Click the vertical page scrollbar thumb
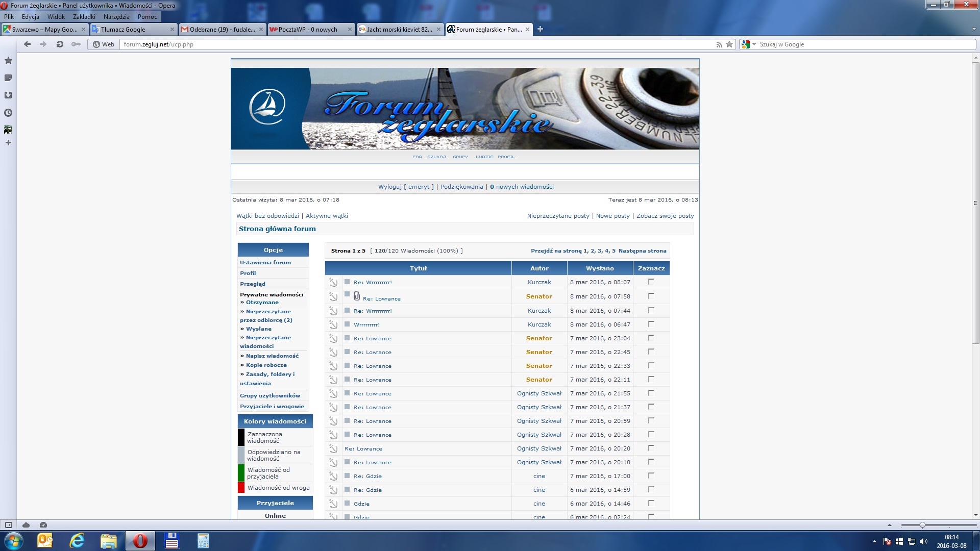Screen dimensions: 980x551 click(975, 203)
